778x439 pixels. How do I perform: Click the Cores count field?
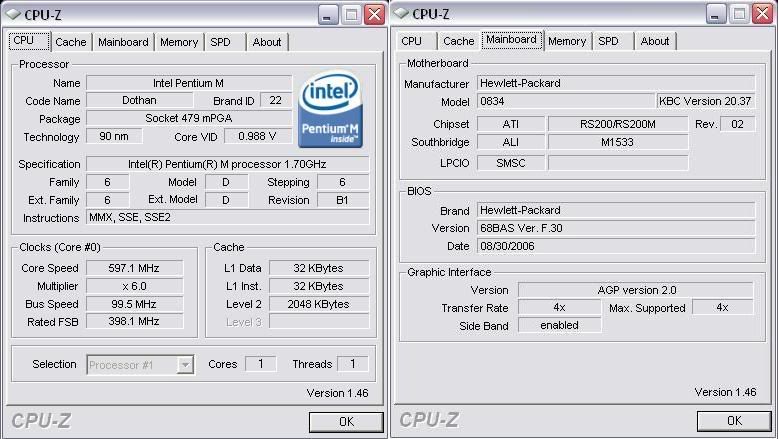[260, 364]
